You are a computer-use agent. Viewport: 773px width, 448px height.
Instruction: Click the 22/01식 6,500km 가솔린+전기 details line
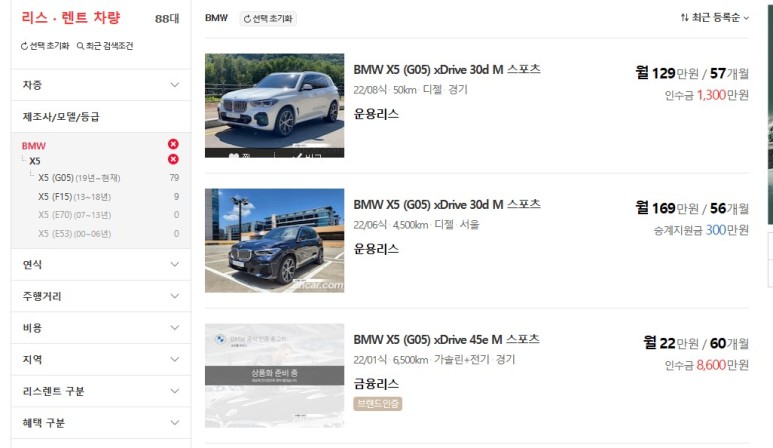(434, 360)
